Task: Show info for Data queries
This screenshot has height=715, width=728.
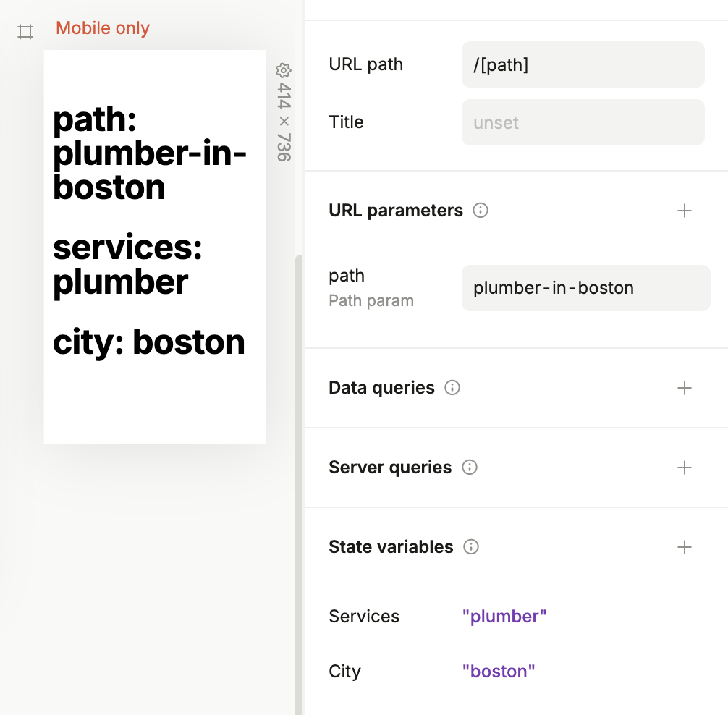Action: pos(452,388)
